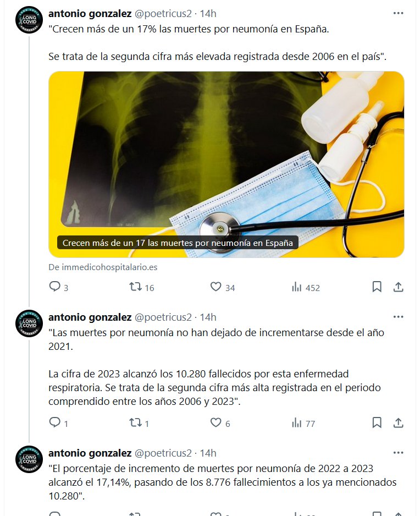Screen dimensions: 420x516
Task: Open more options menu on second tweet
Action: [x=399, y=317]
